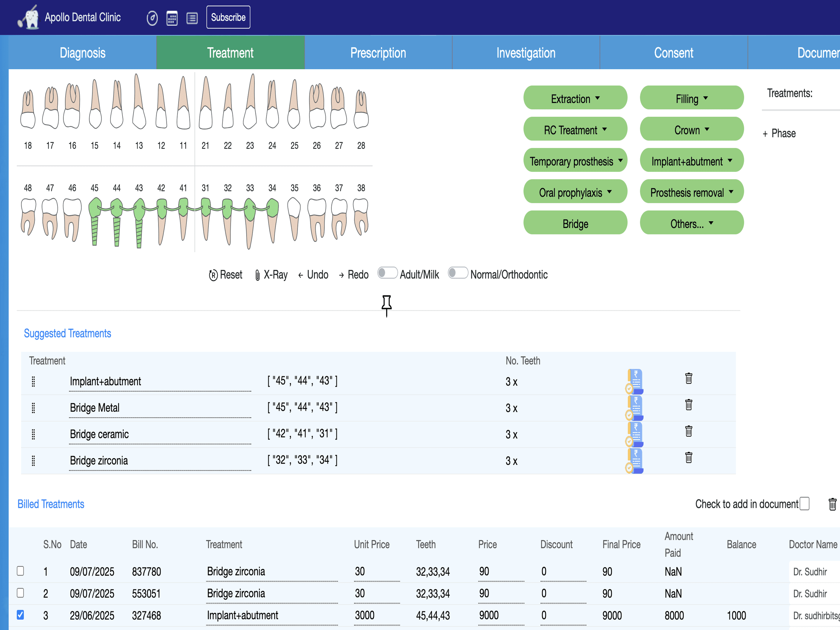Edit Discount field for bill 837780
Image resolution: width=840 pixels, height=630 pixels.
pos(563,571)
